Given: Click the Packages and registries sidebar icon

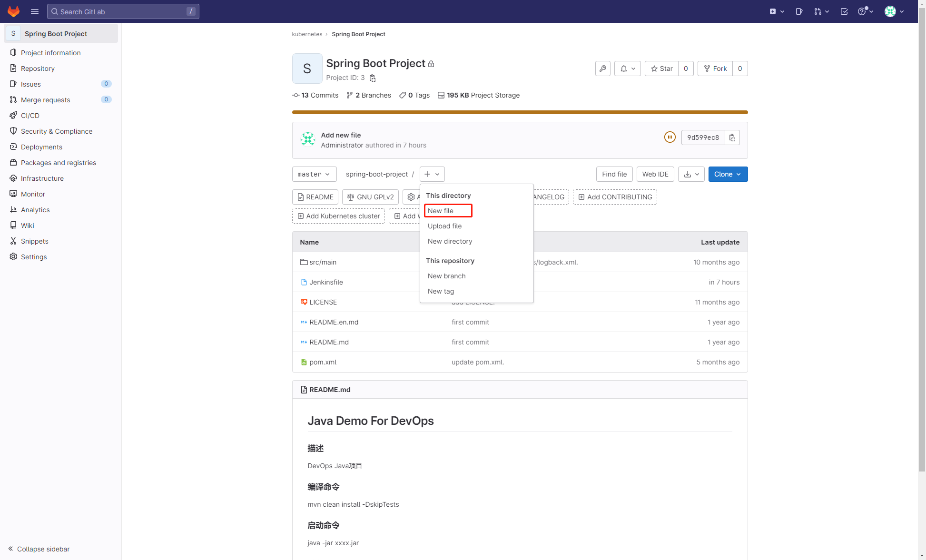Looking at the screenshot, I should pos(13,163).
